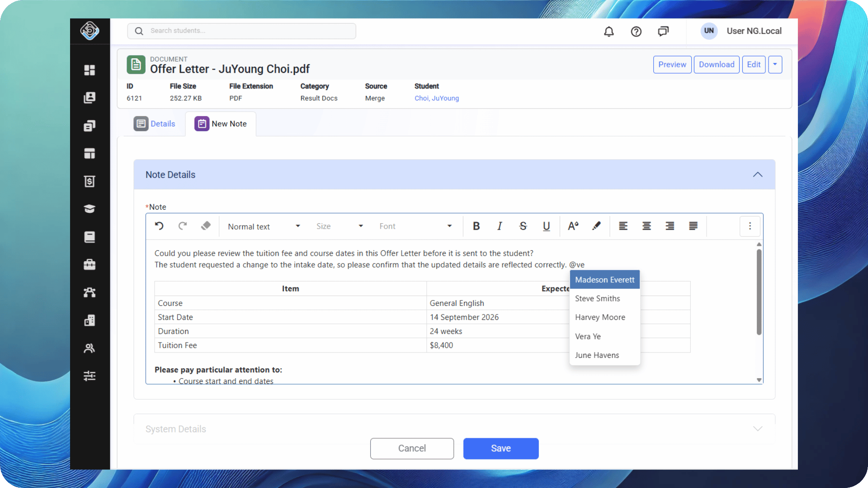Click the editor scroll down arrow
Screen dimensions: 868x488
pyautogui.click(x=759, y=380)
